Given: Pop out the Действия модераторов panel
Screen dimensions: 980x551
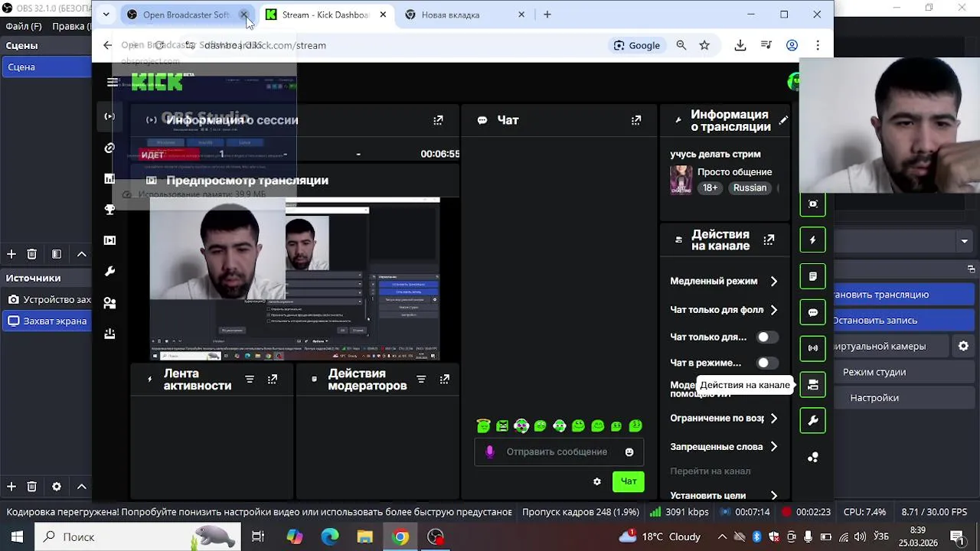Looking at the screenshot, I should [445, 380].
